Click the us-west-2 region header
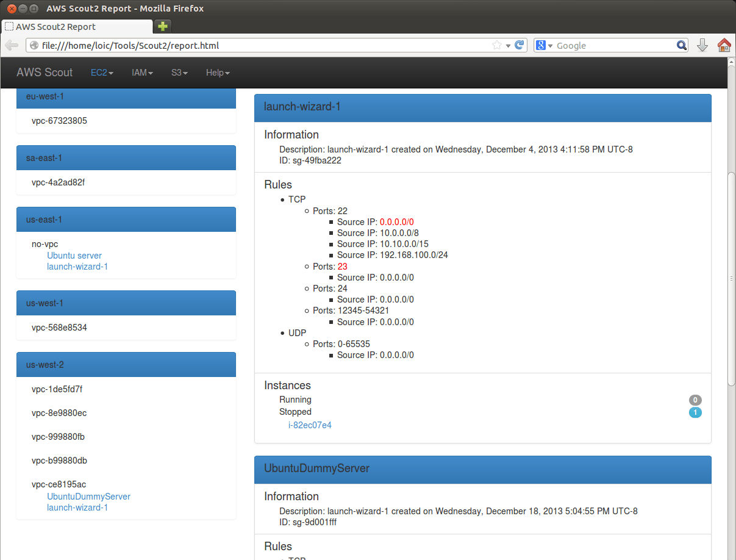Screen dimensions: 736x560 pyautogui.click(x=126, y=365)
